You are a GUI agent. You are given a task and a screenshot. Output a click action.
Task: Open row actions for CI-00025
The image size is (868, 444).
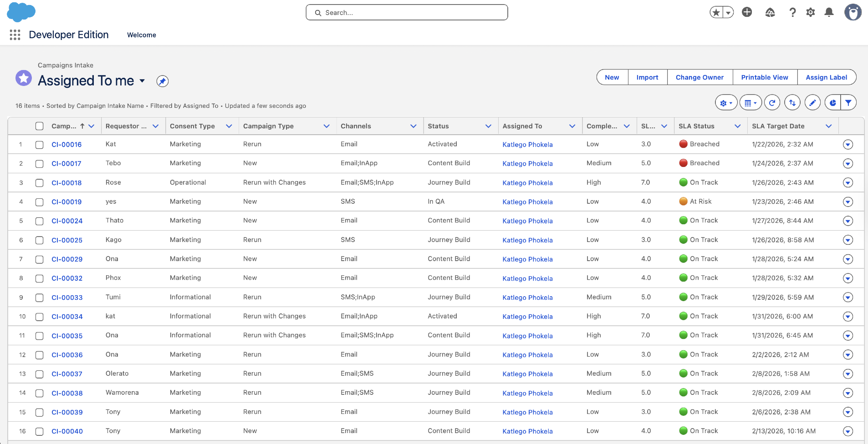tap(848, 240)
